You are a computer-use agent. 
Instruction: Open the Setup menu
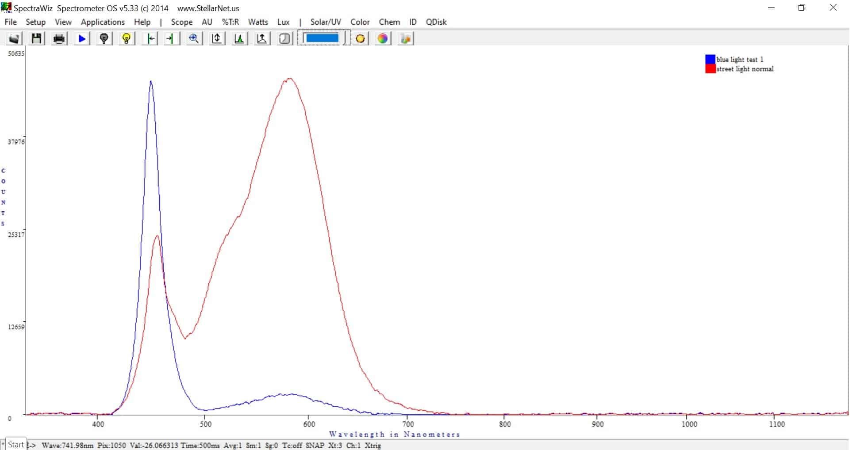tap(35, 22)
